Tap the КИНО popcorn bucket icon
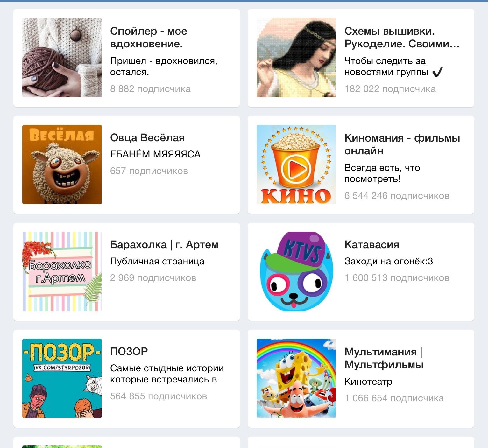 (x=296, y=164)
